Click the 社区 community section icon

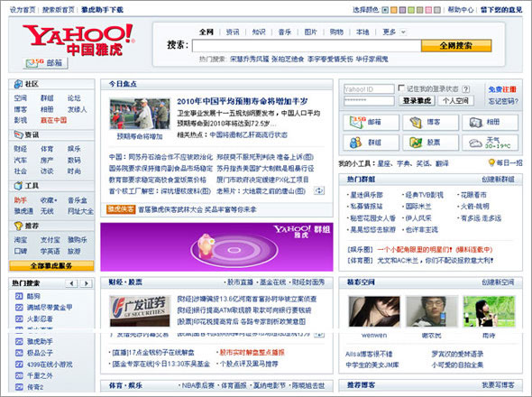[x=18, y=84]
